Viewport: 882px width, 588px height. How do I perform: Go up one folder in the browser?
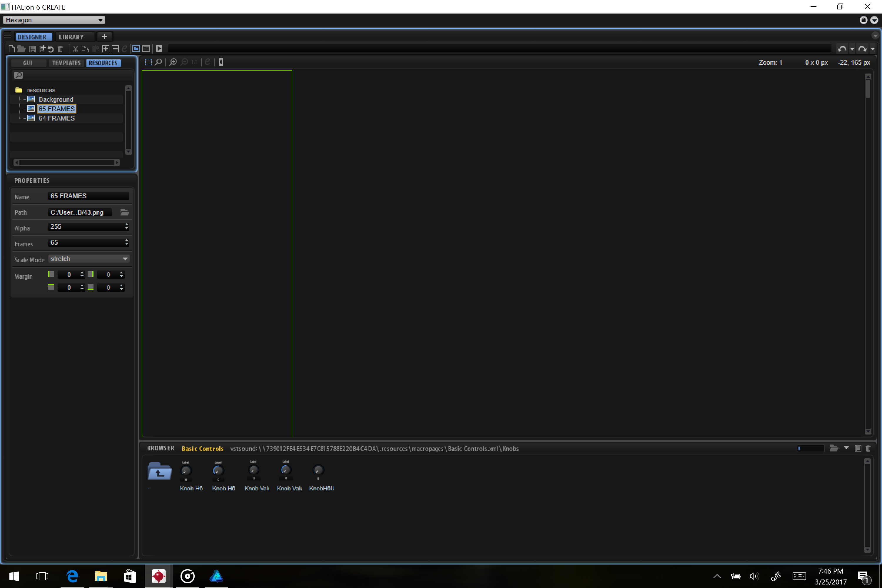[159, 471]
